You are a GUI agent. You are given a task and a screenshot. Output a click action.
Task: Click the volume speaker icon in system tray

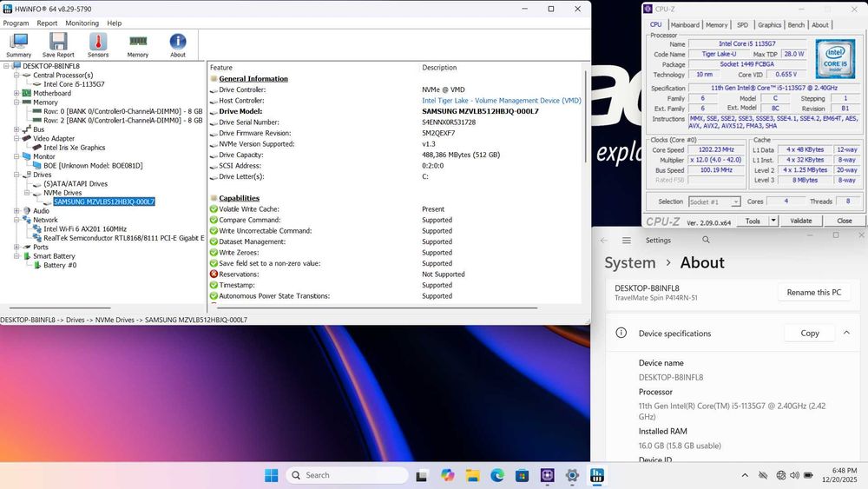[x=794, y=475]
